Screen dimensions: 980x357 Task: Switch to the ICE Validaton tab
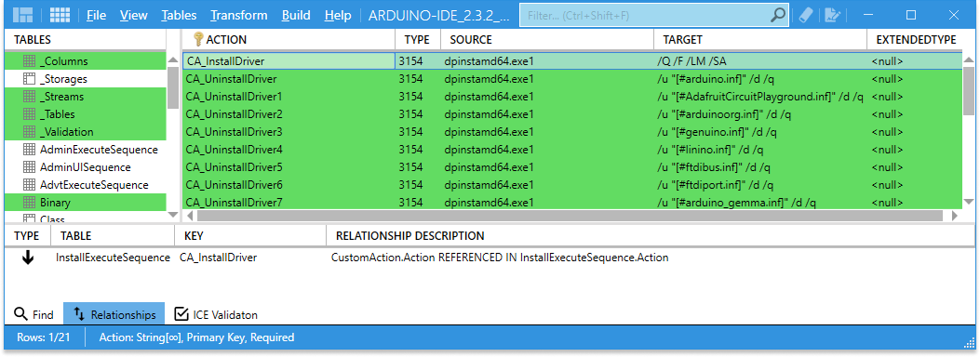click(x=216, y=314)
